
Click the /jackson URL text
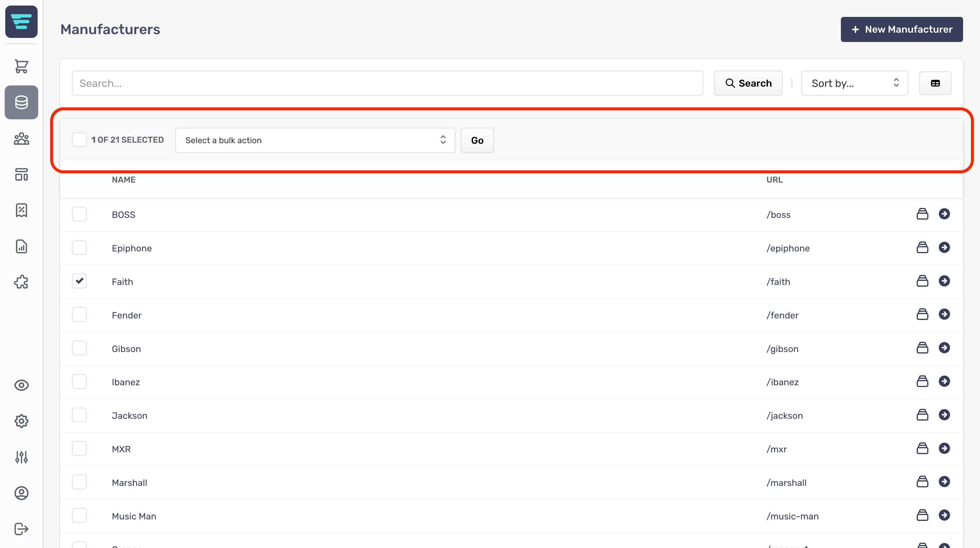[785, 416]
